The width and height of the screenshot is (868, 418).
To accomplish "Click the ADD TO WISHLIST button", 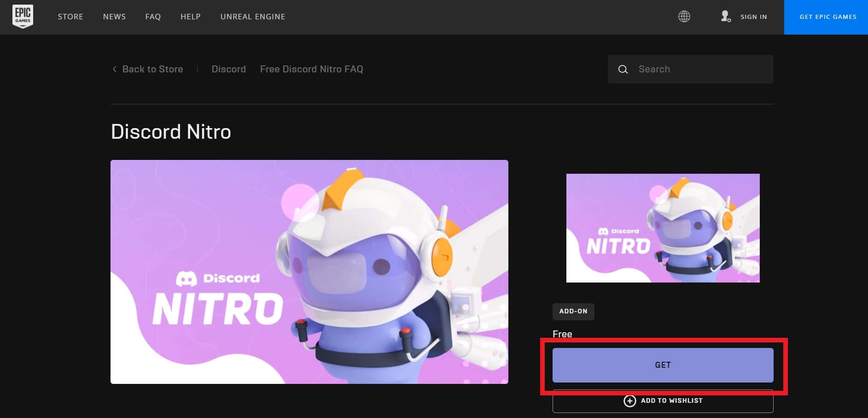I will (x=663, y=401).
